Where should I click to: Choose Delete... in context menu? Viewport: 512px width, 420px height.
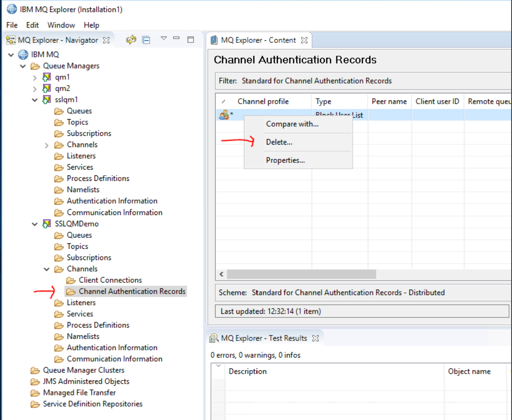298,142
